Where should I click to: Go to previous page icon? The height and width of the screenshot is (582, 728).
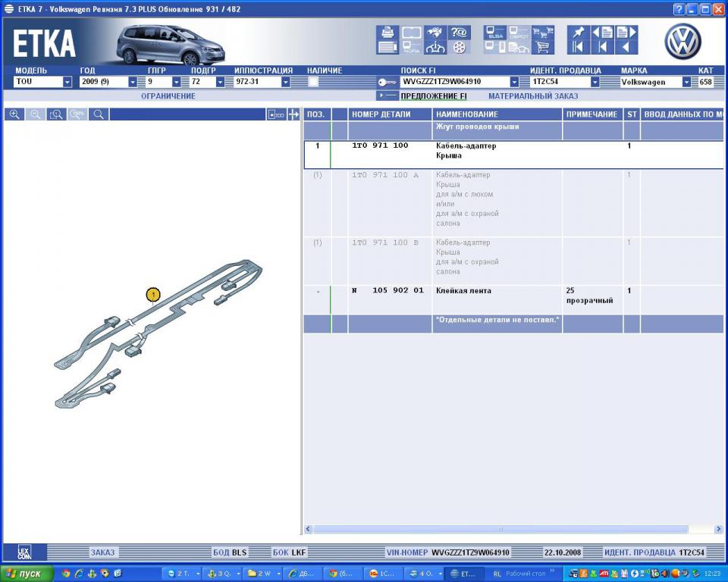click(x=602, y=32)
